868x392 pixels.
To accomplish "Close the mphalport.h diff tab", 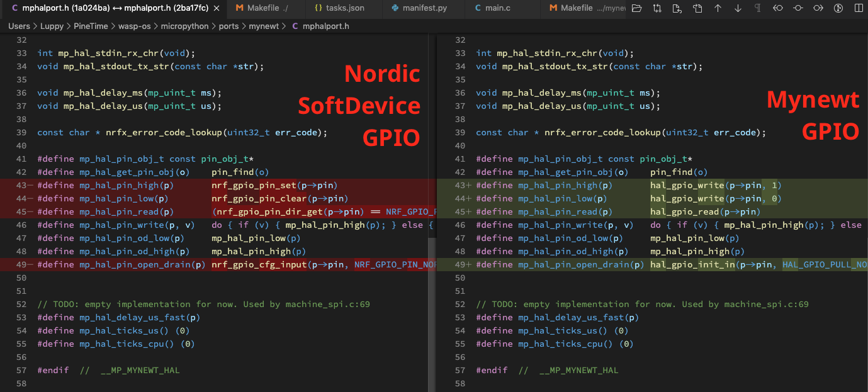I will (217, 9).
